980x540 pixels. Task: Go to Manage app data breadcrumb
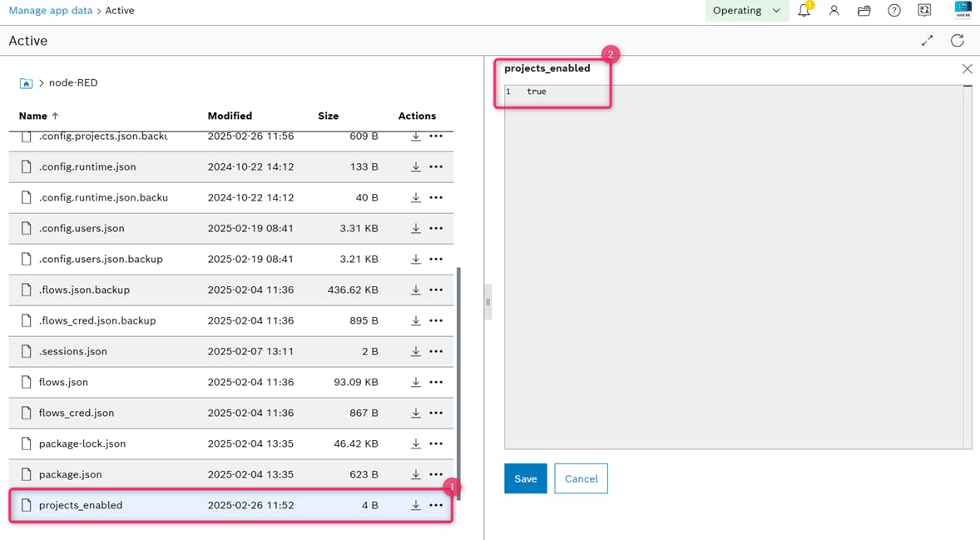(x=50, y=11)
